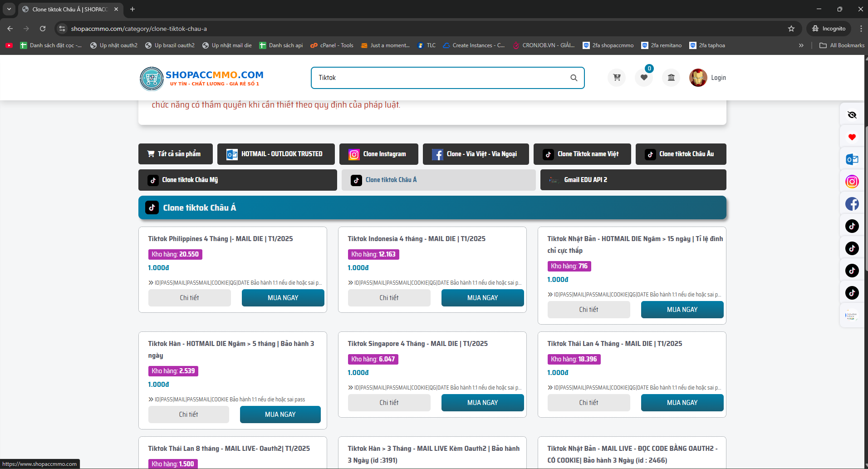Click the Tiktok search input field
Image resolution: width=868 pixels, height=469 pixels.
pyautogui.click(x=440, y=78)
